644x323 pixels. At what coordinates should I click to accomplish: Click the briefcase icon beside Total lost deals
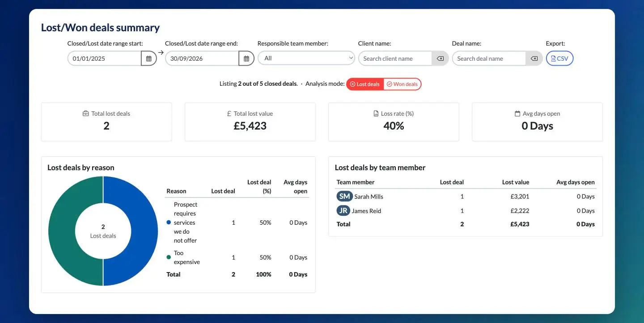(x=86, y=113)
